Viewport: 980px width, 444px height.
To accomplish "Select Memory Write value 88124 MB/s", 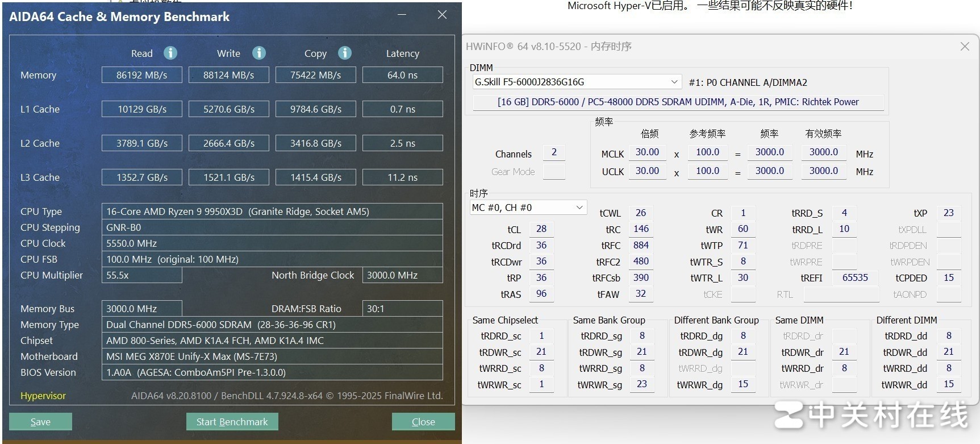I will pos(229,75).
